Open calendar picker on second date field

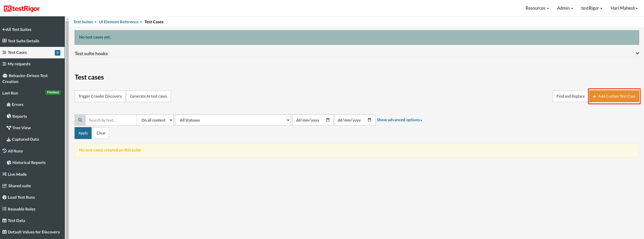tap(369, 120)
